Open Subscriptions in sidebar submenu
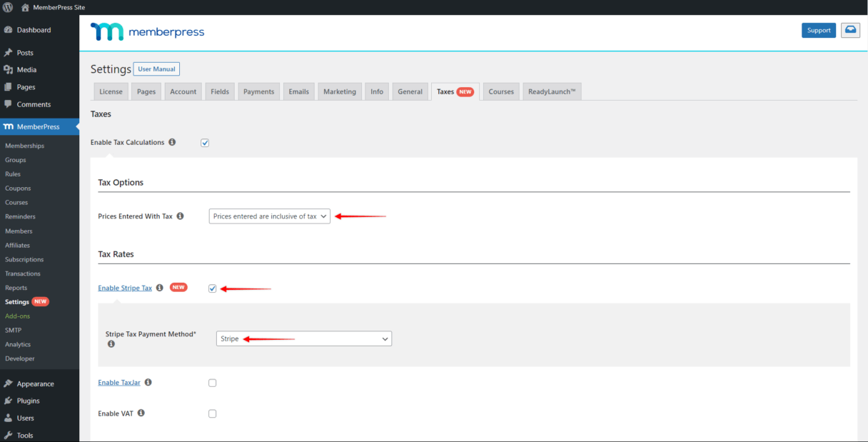This screenshot has width=868, height=442. [24, 259]
